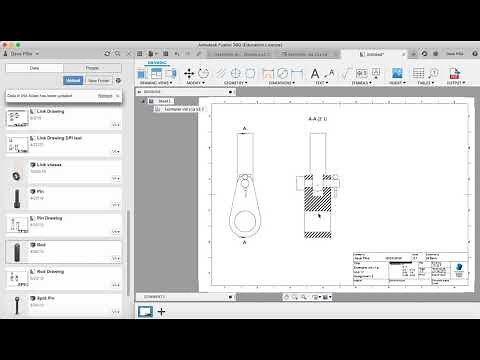The image size is (480, 360).
Task: Open the Tables dropdown menu
Action: pos(426,83)
